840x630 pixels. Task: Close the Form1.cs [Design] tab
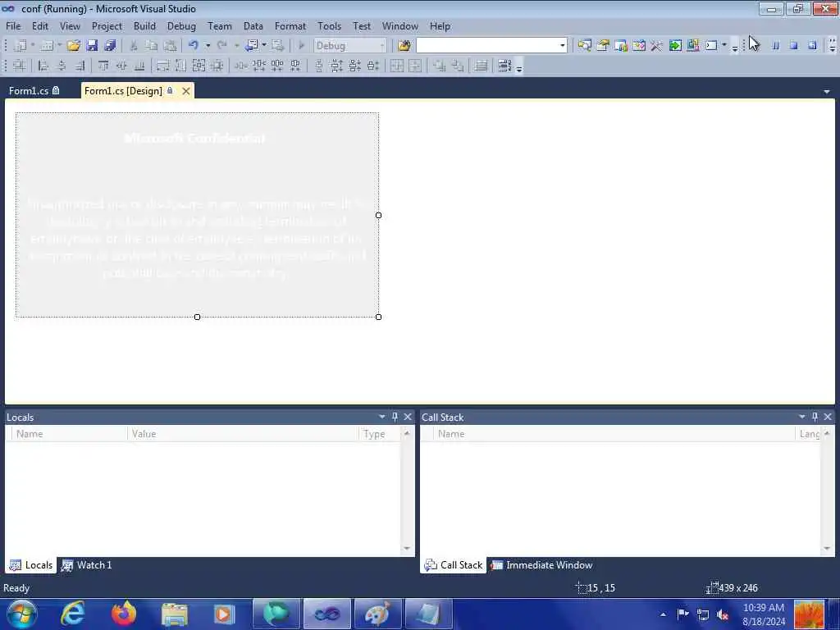point(186,91)
